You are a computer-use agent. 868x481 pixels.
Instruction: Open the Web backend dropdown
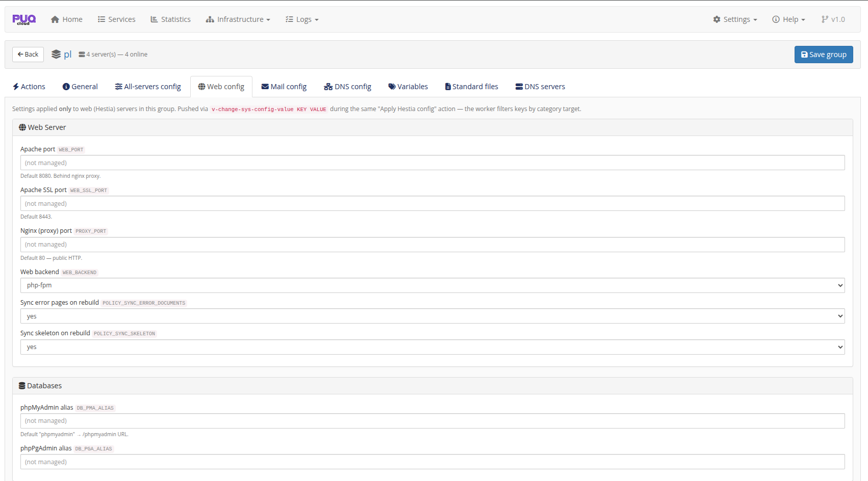(x=432, y=285)
